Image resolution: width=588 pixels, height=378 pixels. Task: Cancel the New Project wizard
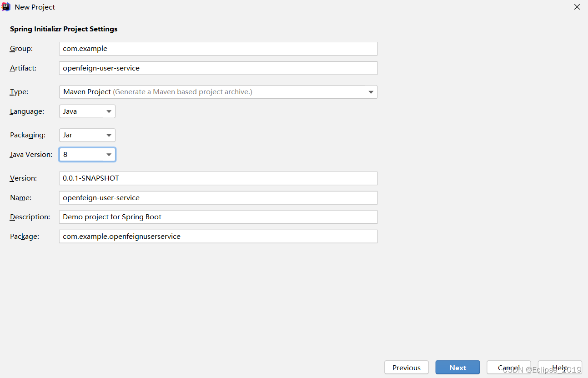[508, 368]
